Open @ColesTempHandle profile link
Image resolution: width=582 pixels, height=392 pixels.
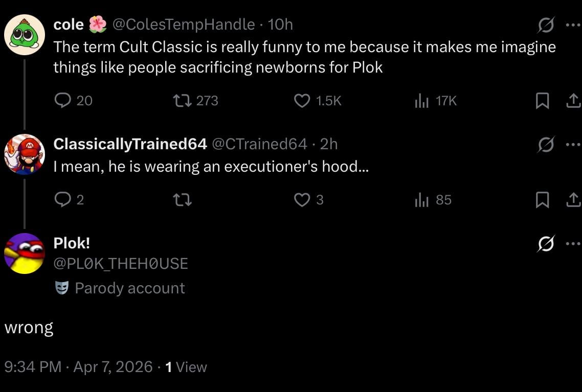click(x=183, y=24)
